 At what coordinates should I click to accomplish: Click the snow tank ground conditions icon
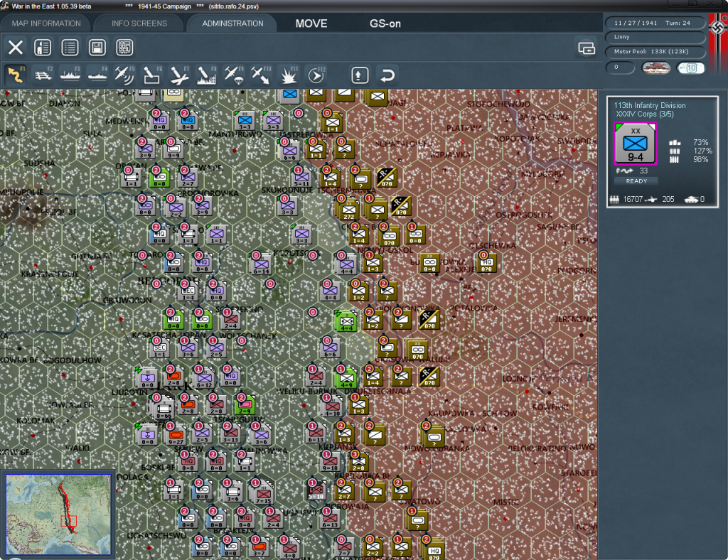[x=655, y=68]
